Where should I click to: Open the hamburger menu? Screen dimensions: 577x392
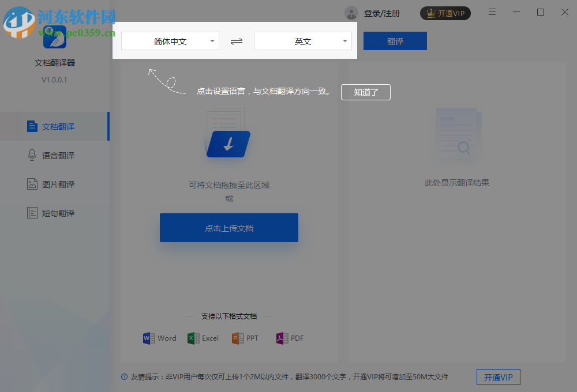pyautogui.click(x=492, y=12)
